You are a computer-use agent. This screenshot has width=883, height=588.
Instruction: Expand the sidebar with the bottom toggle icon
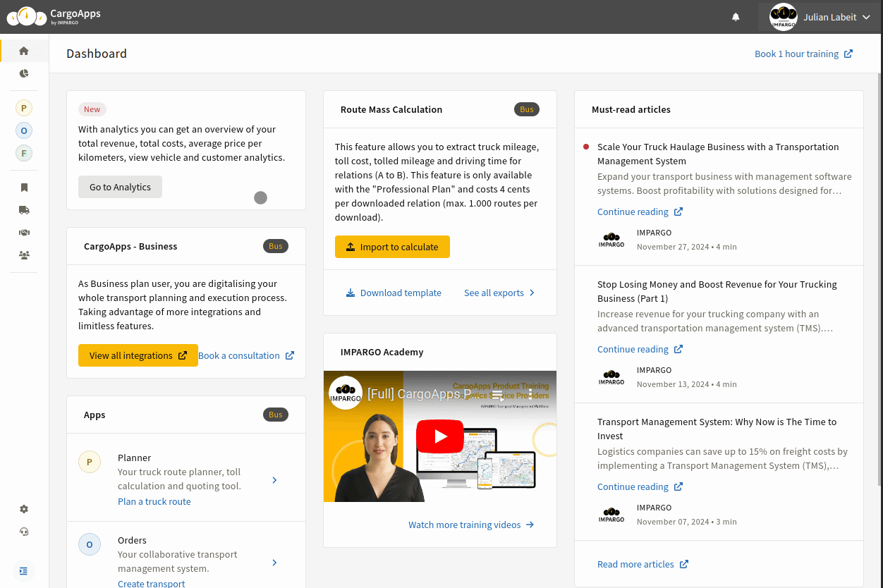tap(24, 571)
